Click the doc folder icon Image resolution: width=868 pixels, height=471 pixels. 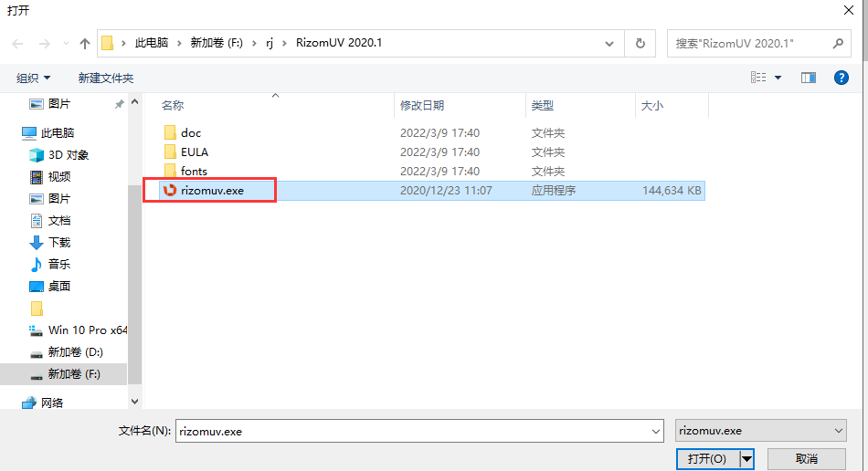click(171, 132)
